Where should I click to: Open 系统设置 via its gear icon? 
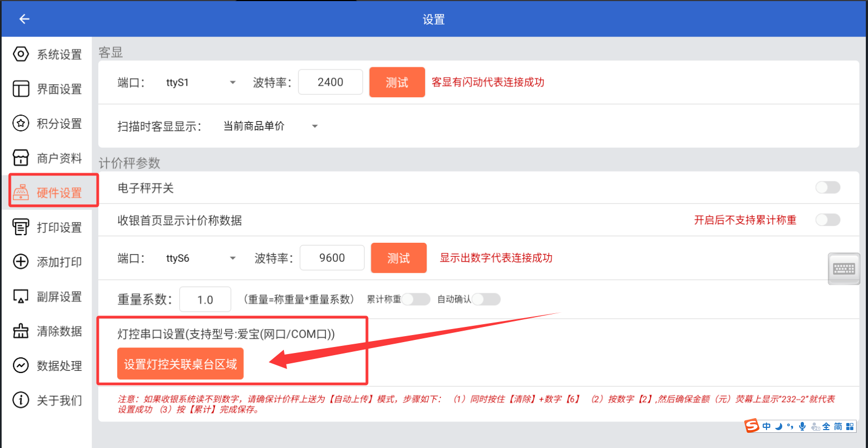coord(21,54)
